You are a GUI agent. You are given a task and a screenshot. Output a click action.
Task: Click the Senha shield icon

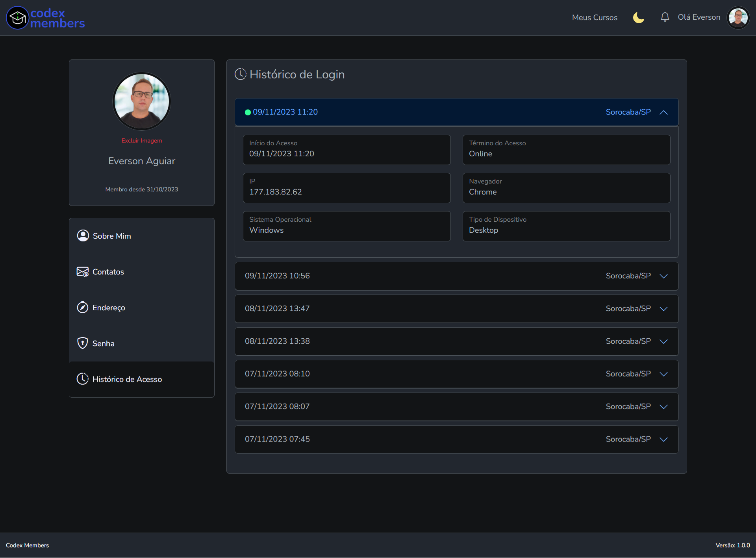pyautogui.click(x=83, y=343)
